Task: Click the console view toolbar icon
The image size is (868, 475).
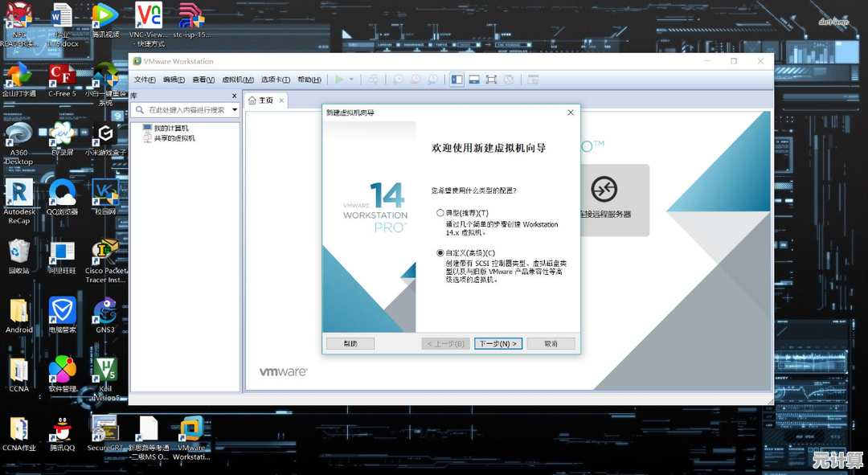Action: pyautogui.click(x=533, y=80)
